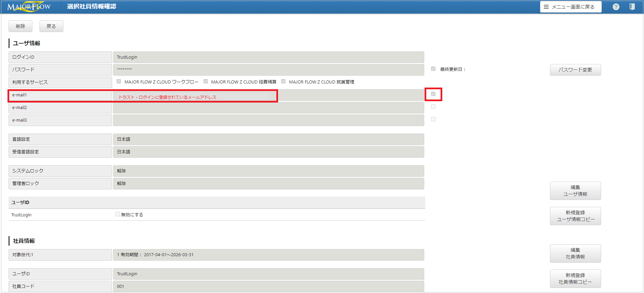
Task: Click the MAJOR FLOW logo
Action: tap(29, 7)
